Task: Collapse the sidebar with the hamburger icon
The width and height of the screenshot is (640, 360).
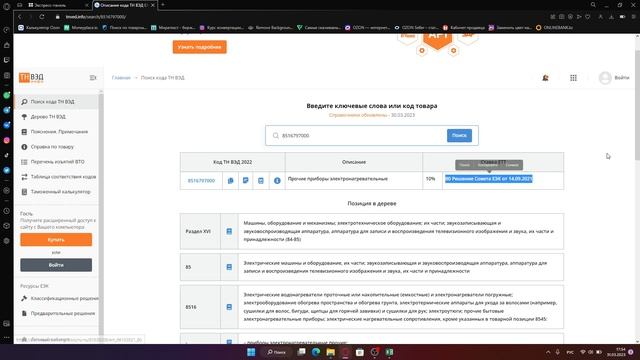Action: coord(93,78)
